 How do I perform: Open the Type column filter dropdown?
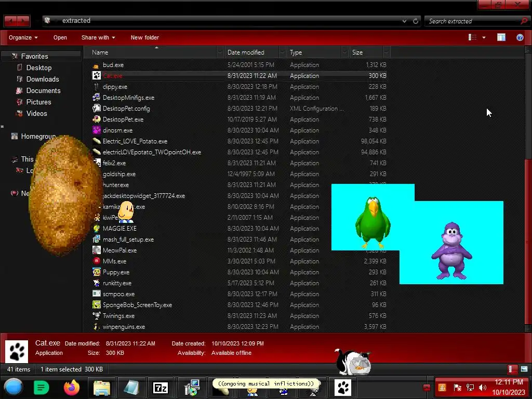coord(345,52)
